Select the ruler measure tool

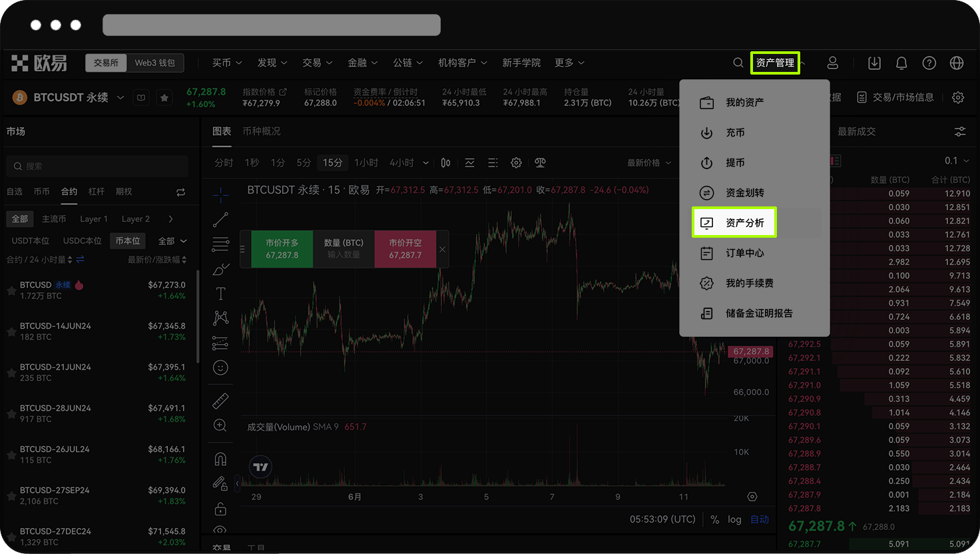click(x=220, y=400)
